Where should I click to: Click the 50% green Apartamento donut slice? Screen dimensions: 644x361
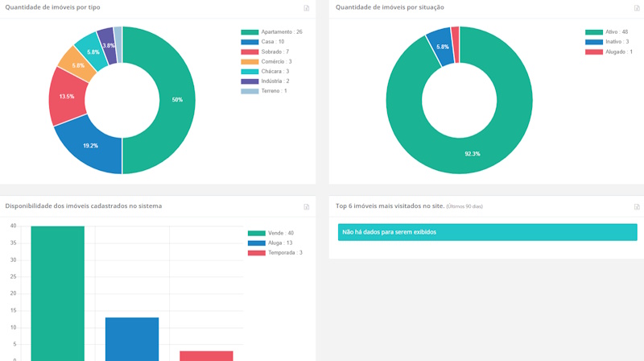(176, 100)
